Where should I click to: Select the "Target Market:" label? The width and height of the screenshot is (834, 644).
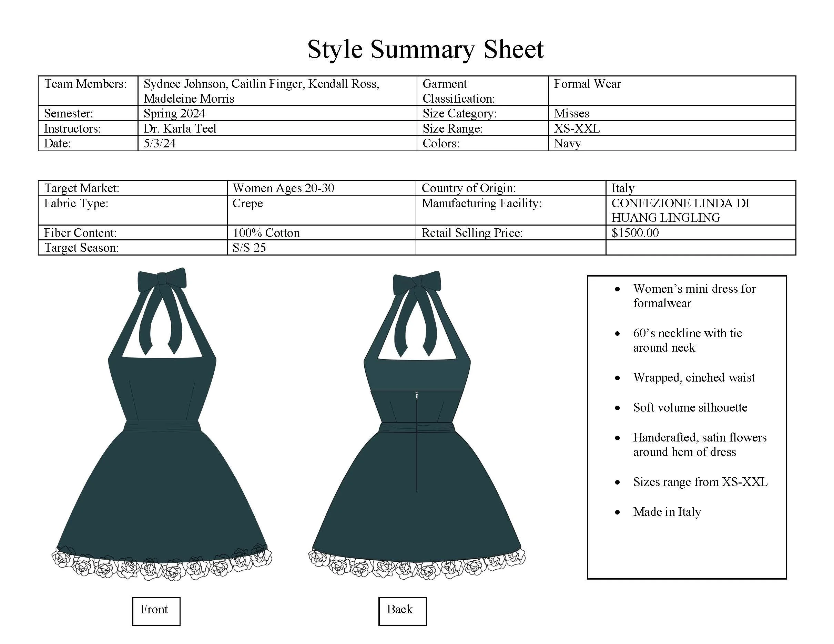(82, 188)
